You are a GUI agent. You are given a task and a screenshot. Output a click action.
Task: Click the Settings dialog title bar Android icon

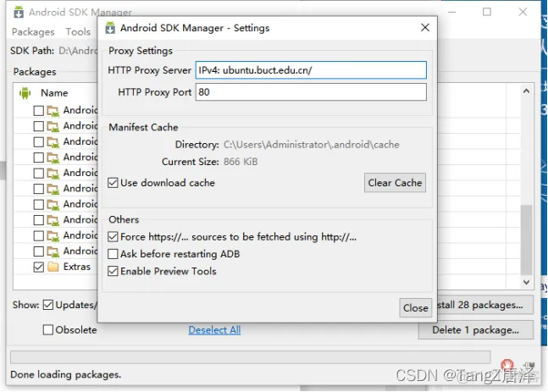(110, 28)
